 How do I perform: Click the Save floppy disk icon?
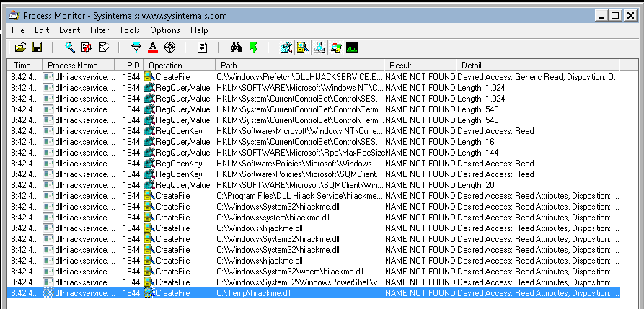point(36,48)
